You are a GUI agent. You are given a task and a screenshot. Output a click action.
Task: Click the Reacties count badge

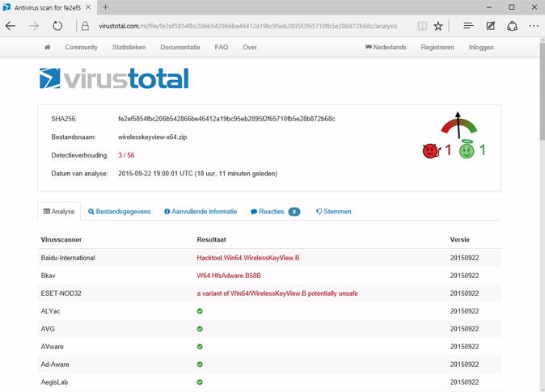point(294,212)
